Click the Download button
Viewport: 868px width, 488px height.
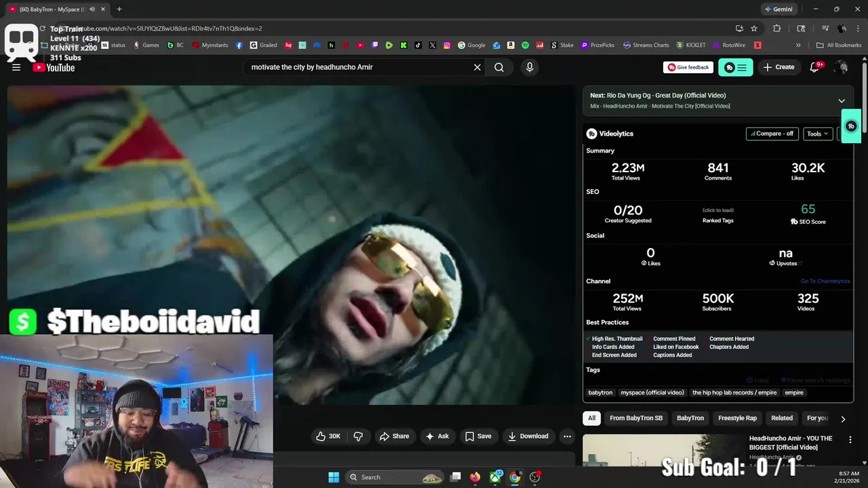(528, 436)
